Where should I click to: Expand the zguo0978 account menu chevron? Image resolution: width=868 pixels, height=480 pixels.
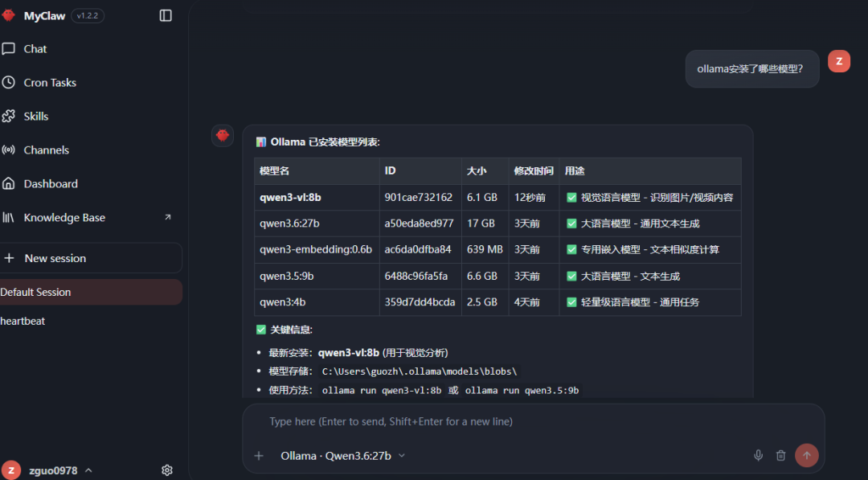click(x=88, y=470)
